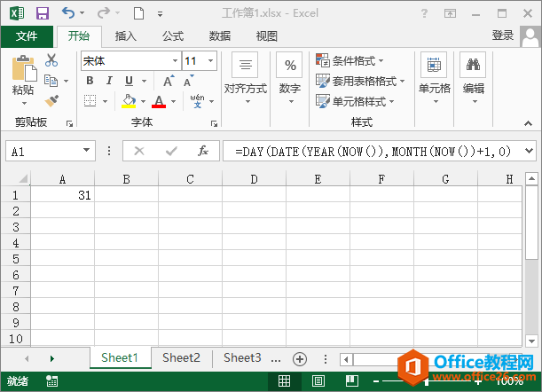Viewport: 542px width, 392px height.
Task: Sign in via 登录 link
Action: pyautogui.click(x=503, y=35)
